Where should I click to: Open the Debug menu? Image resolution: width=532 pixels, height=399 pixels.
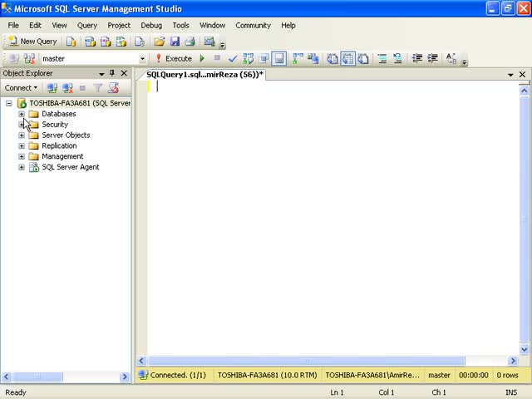(151, 26)
